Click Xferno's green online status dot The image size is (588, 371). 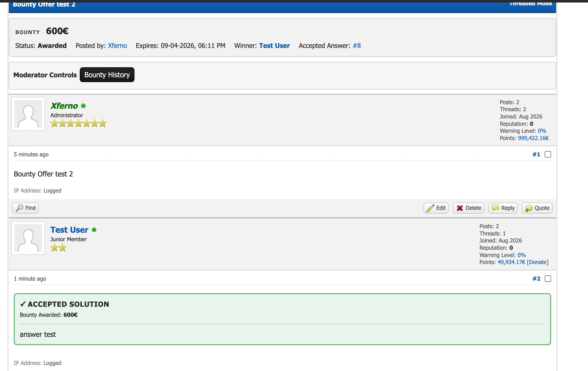(83, 106)
